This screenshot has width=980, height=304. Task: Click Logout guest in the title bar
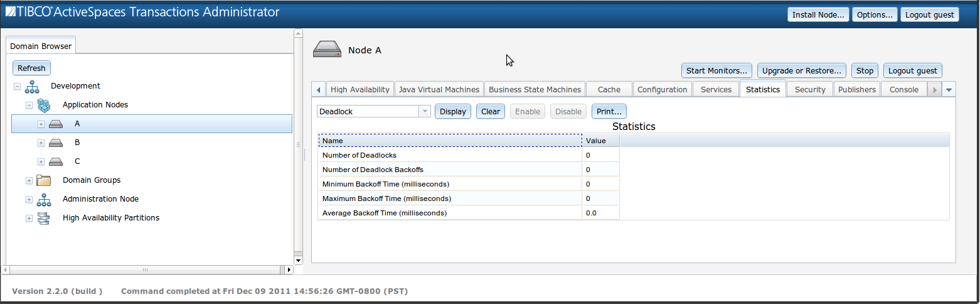coord(930,14)
